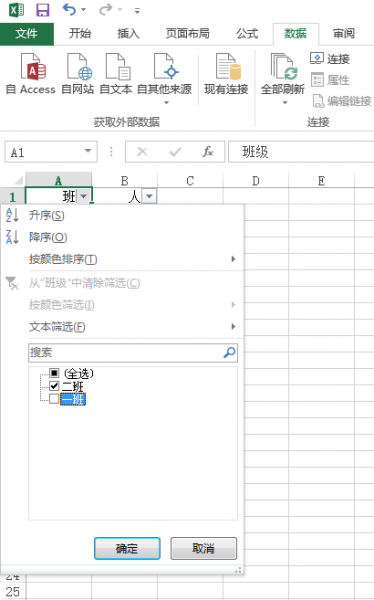Viewport: 374px width, 600px height.
Task: Open the 文本筛选(F) submenu
Action: coord(122,327)
